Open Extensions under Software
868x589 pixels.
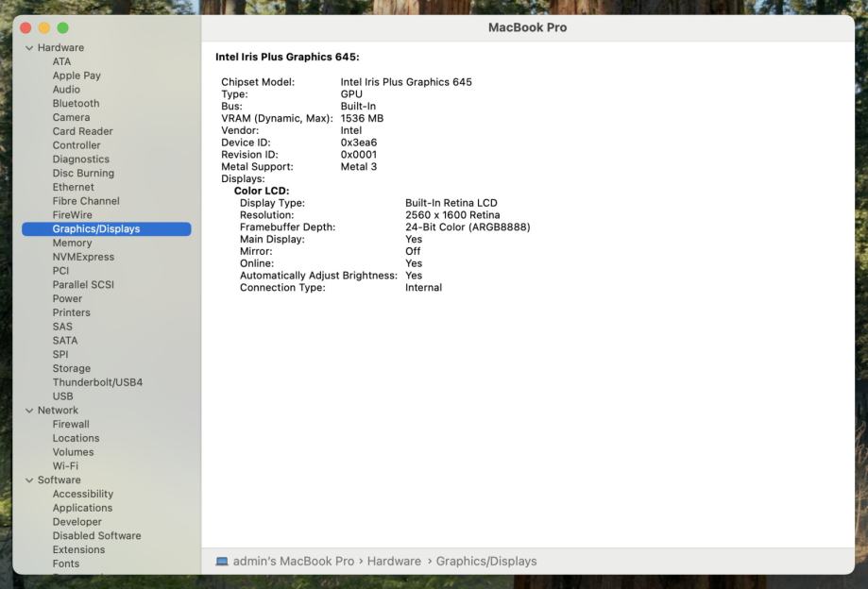click(x=78, y=549)
